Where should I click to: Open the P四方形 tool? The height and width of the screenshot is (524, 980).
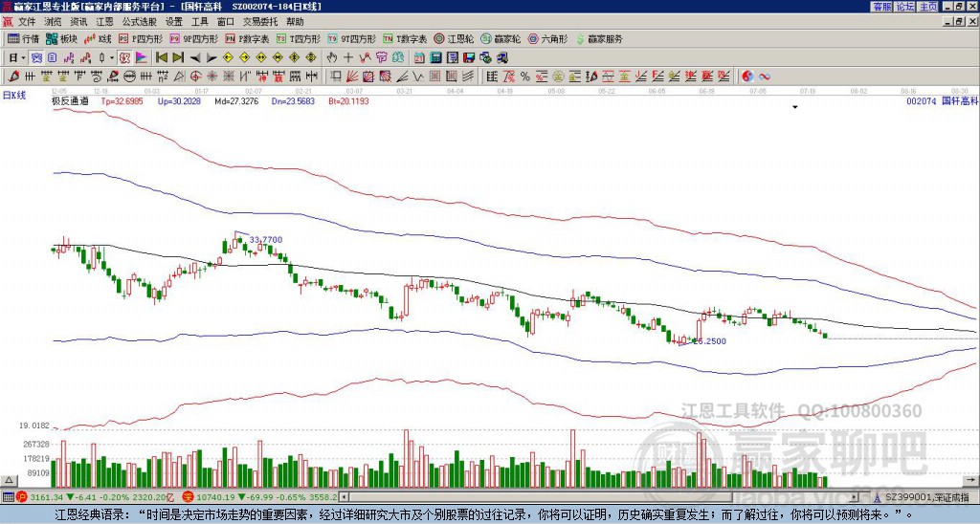[141, 38]
